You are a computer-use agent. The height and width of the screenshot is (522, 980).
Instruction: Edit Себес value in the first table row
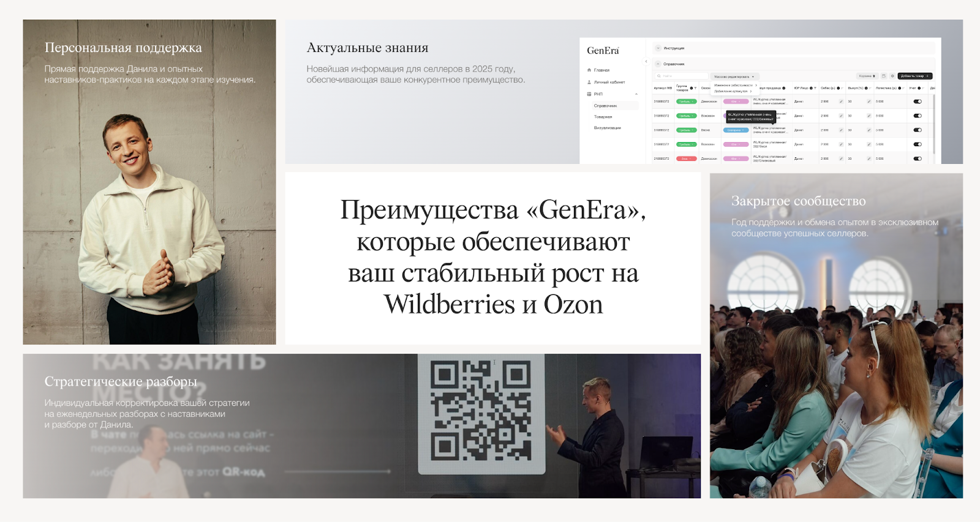pos(841,102)
